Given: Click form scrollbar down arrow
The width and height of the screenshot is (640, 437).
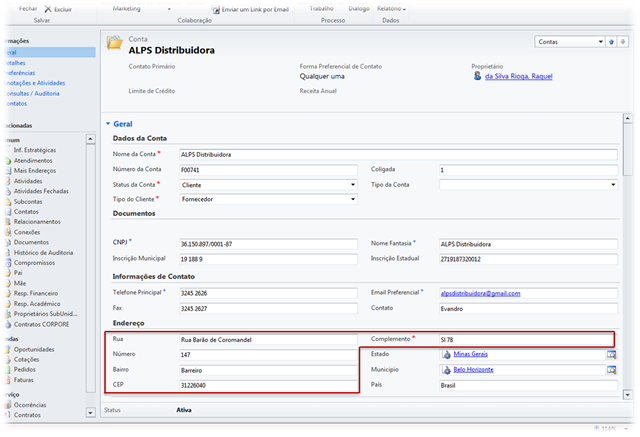Looking at the screenshot, I should (x=628, y=395).
